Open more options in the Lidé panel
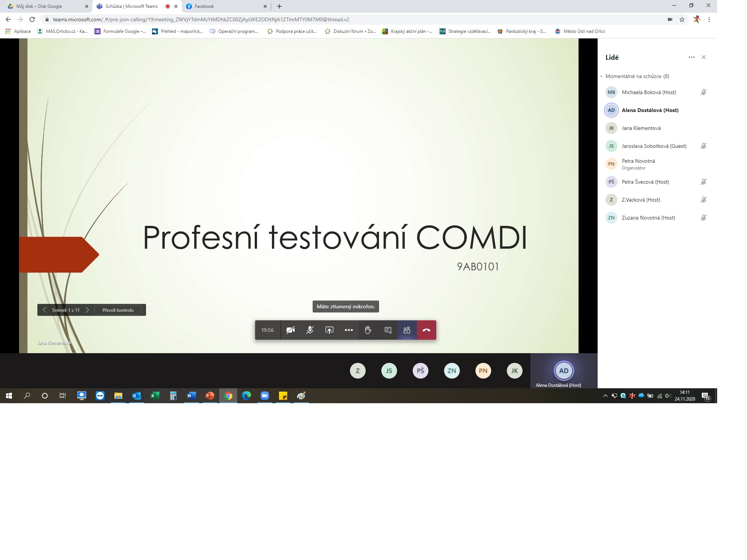Screen dimensions: 747x560 pyautogui.click(x=691, y=57)
